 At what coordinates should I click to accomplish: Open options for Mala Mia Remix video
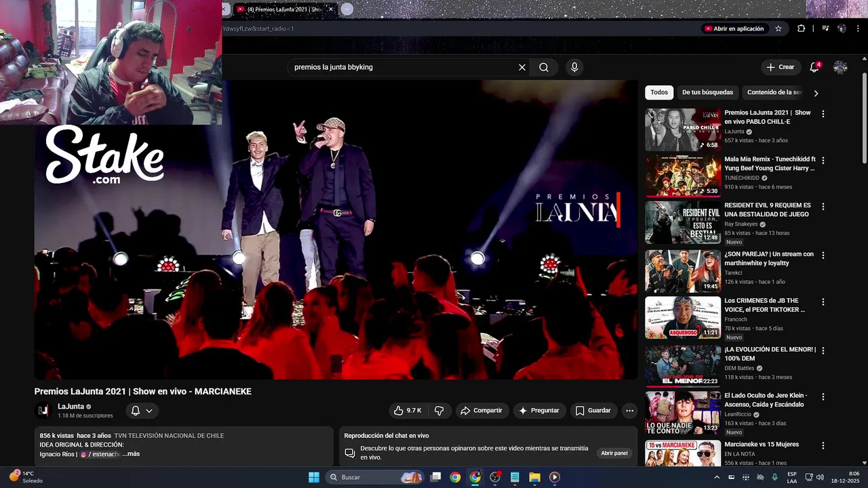(823, 161)
